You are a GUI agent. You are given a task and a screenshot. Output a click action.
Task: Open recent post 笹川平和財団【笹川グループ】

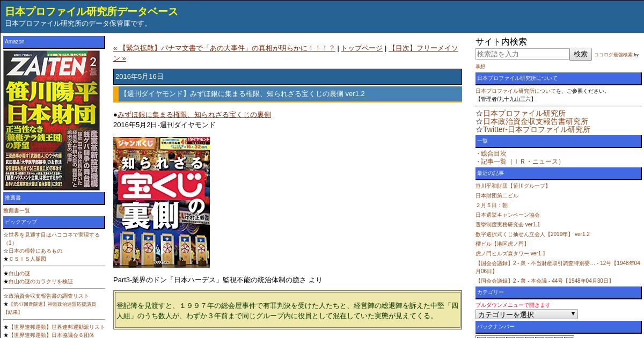tap(513, 186)
